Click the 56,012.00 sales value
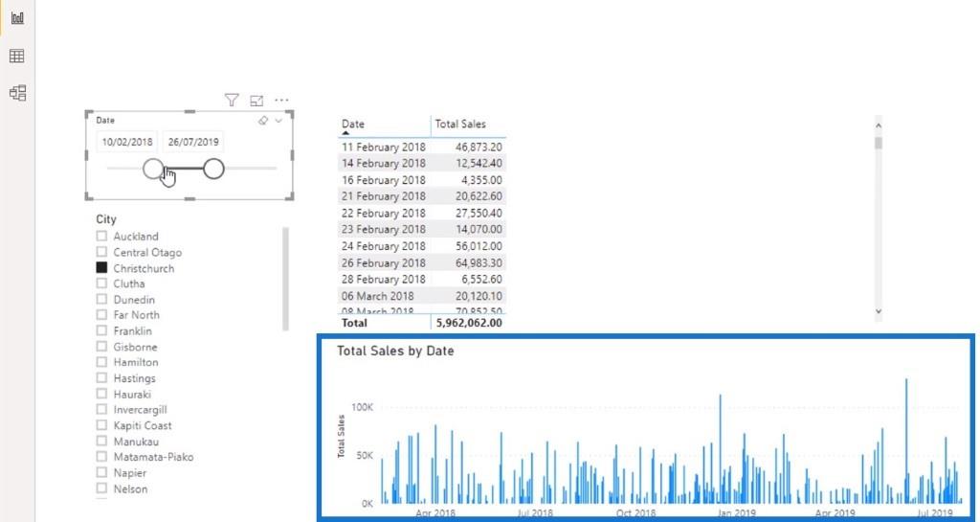Image resolution: width=980 pixels, height=522 pixels. tap(479, 246)
